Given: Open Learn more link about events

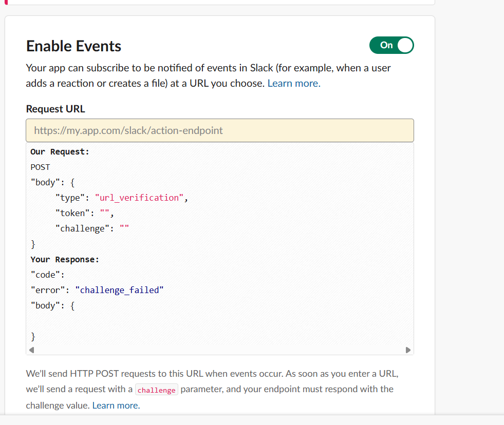Looking at the screenshot, I should [294, 83].
